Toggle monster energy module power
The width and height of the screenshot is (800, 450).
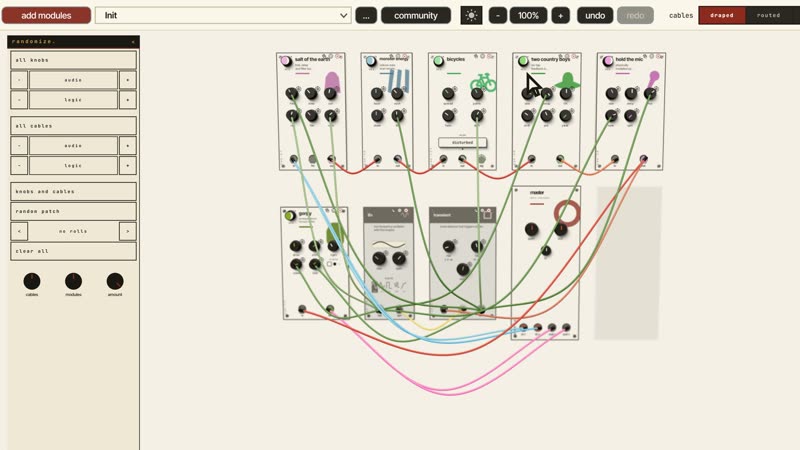point(371,61)
